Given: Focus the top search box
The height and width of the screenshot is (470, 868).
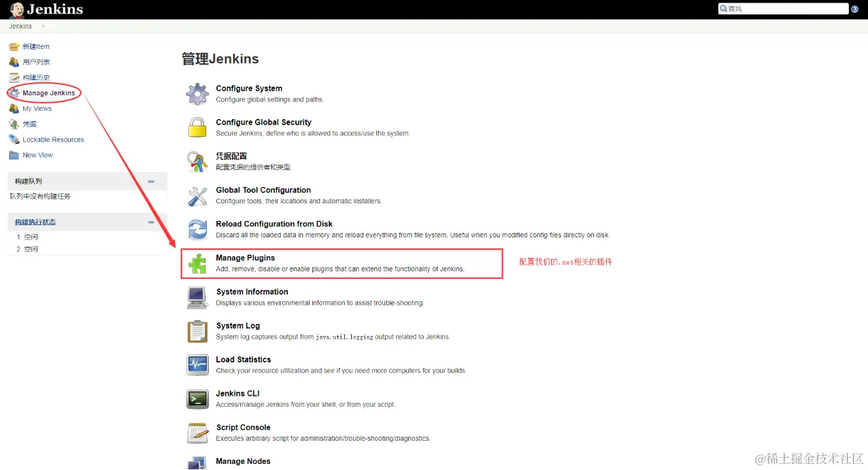Looking at the screenshot, I should pyautogui.click(x=784, y=9).
